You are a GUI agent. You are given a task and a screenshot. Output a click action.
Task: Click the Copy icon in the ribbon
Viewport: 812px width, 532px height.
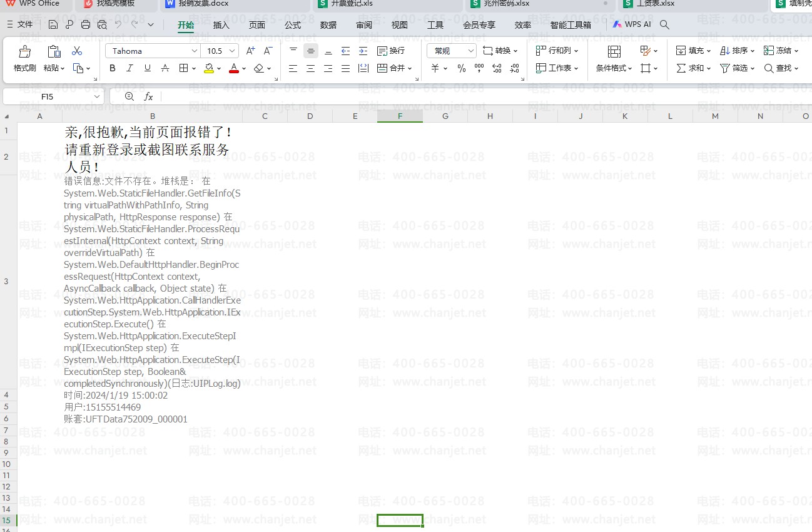point(78,68)
